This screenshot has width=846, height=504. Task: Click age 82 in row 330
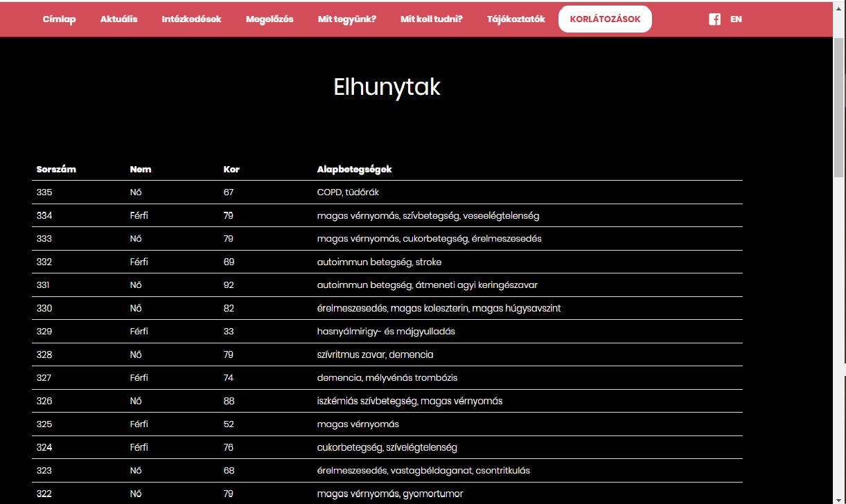tap(229, 308)
